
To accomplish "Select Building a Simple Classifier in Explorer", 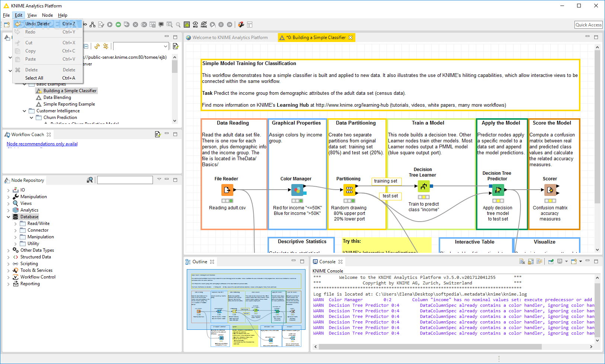I will point(66,91).
